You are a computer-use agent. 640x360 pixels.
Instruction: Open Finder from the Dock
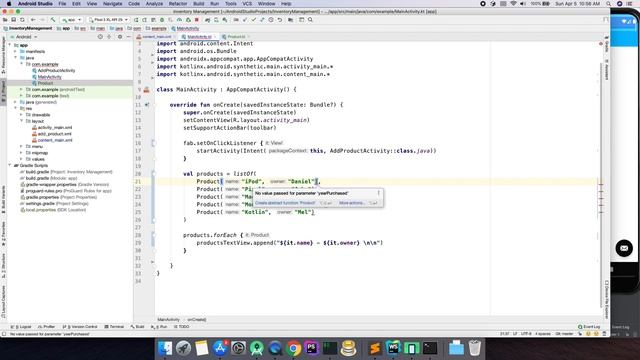click(x=165, y=348)
